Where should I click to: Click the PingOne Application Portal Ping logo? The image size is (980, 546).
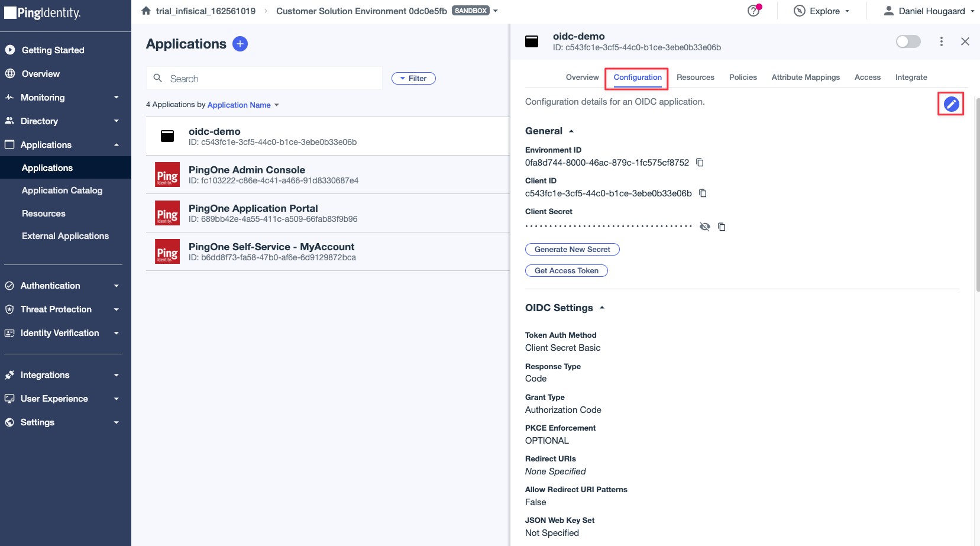point(167,213)
